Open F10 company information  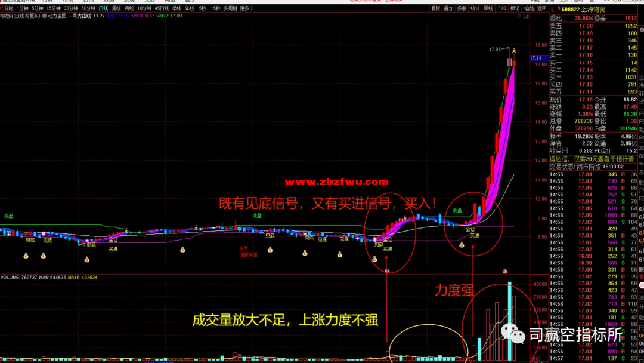pyautogui.click(x=502, y=8)
